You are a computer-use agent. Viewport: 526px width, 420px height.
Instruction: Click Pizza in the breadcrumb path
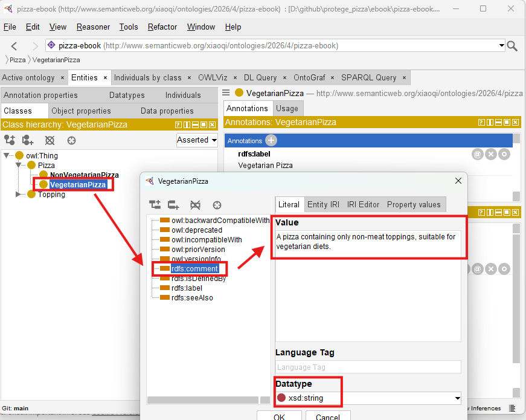[18, 60]
